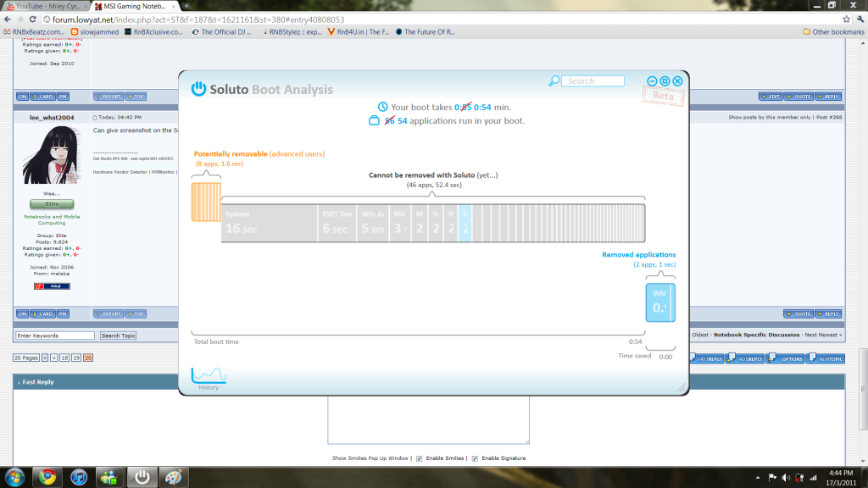
Task: Click the Chrome wrench settings icon
Action: pos(857,19)
